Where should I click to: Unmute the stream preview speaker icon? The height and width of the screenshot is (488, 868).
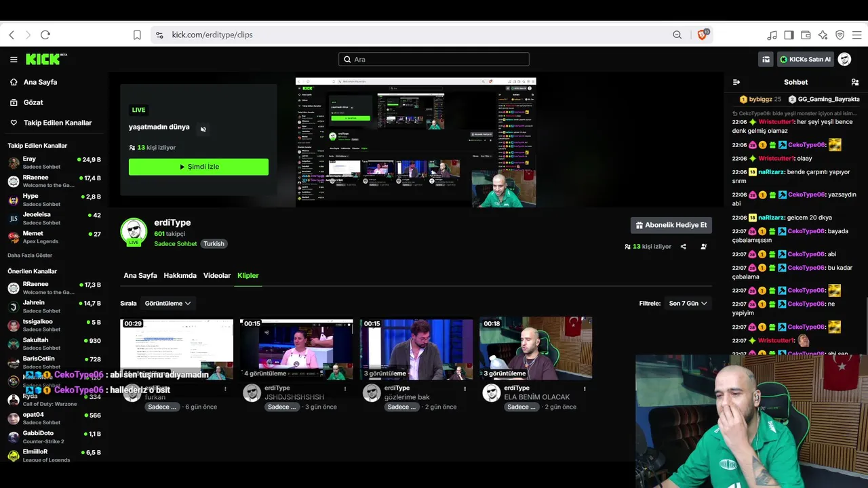pyautogui.click(x=203, y=129)
